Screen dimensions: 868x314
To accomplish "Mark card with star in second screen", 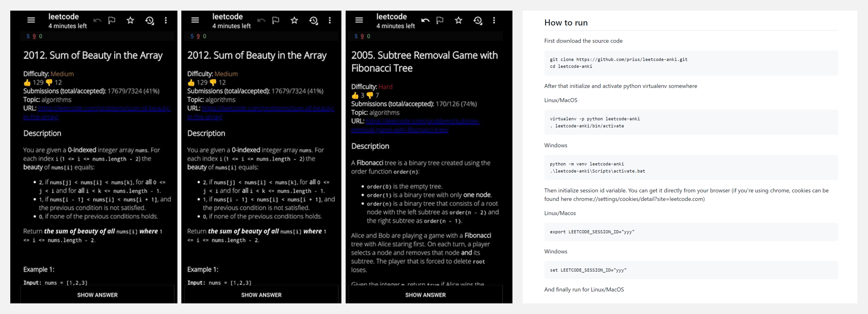I will pos(294,21).
